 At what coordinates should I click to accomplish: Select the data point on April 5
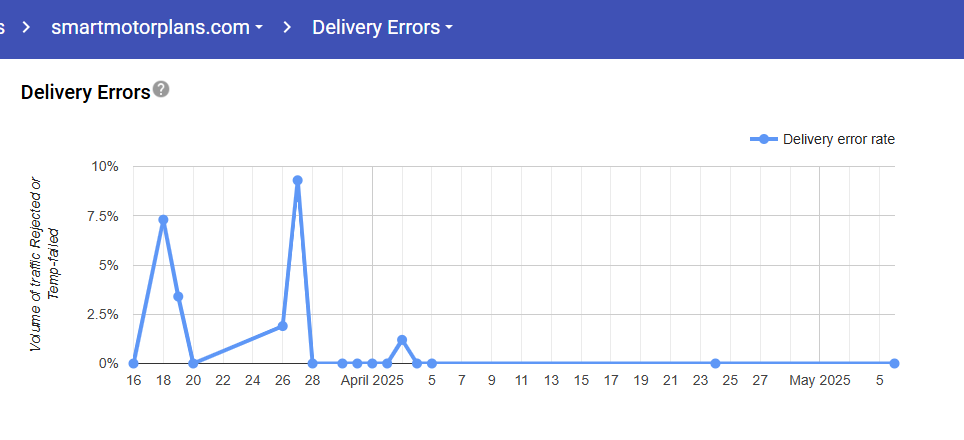point(432,363)
